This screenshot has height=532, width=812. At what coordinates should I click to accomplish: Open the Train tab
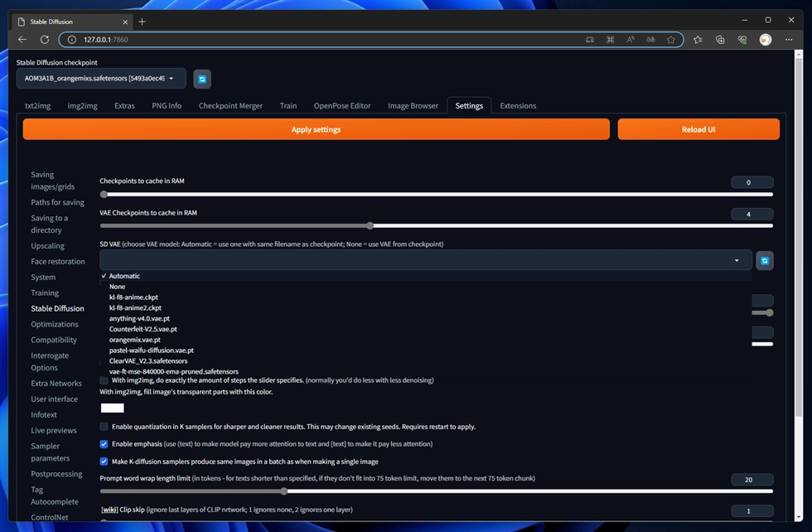[288, 106]
